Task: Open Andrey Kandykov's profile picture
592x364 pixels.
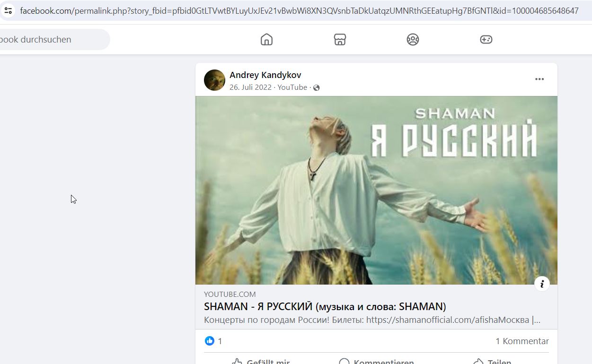Action: tap(214, 80)
